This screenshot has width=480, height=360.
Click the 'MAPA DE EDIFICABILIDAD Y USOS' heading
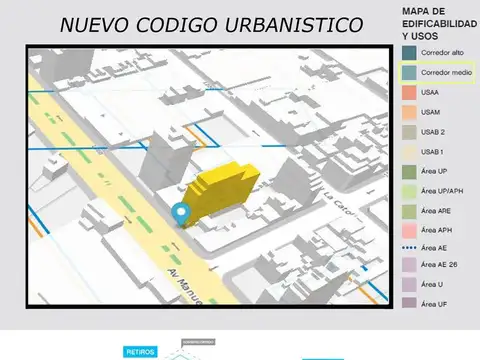coord(439,24)
